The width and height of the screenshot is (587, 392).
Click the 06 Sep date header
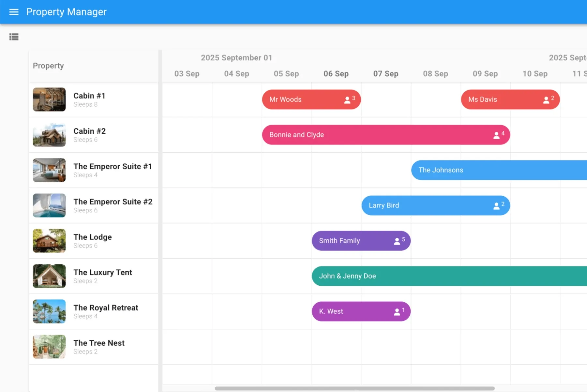pos(336,74)
